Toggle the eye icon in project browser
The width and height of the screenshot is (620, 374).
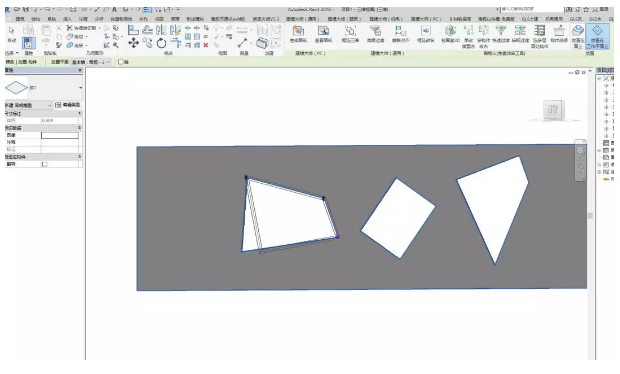[x=606, y=179]
